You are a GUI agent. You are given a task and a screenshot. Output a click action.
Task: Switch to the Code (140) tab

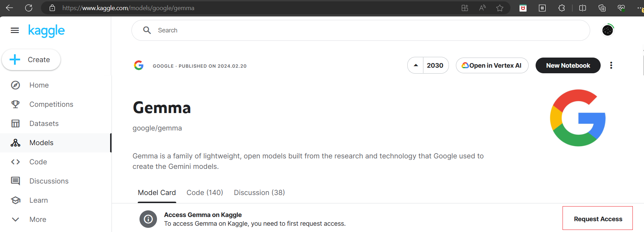tap(205, 193)
